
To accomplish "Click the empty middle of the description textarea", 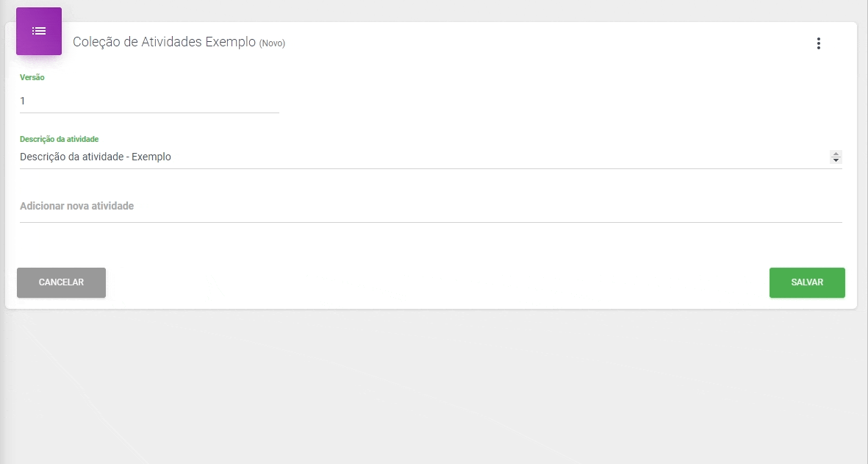I will pyautogui.click(x=500, y=157).
